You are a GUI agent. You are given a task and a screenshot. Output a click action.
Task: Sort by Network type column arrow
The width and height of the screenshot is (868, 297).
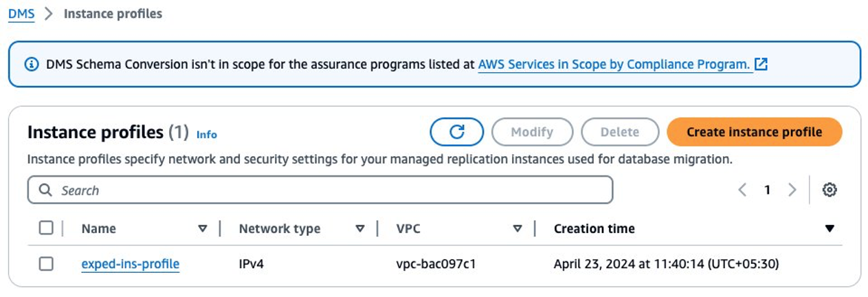click(x=360, y=229)
